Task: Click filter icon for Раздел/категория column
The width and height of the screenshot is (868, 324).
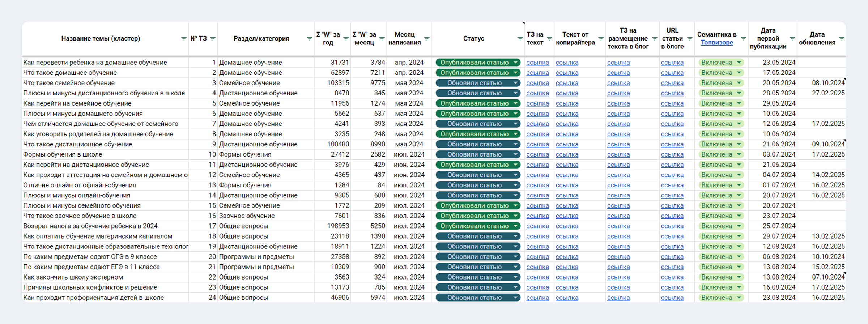Action: click(x=309, y=39)
